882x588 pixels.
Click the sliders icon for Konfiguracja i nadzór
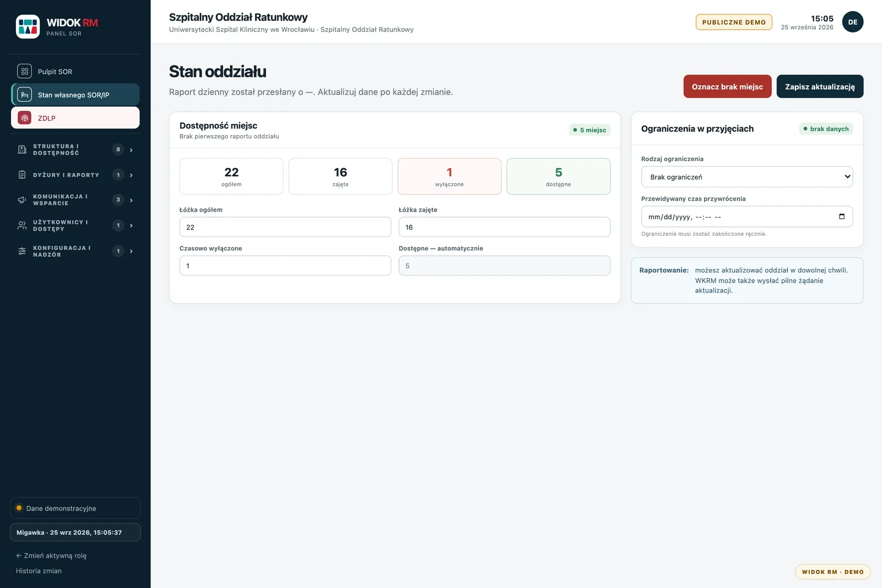click(22, 251)
